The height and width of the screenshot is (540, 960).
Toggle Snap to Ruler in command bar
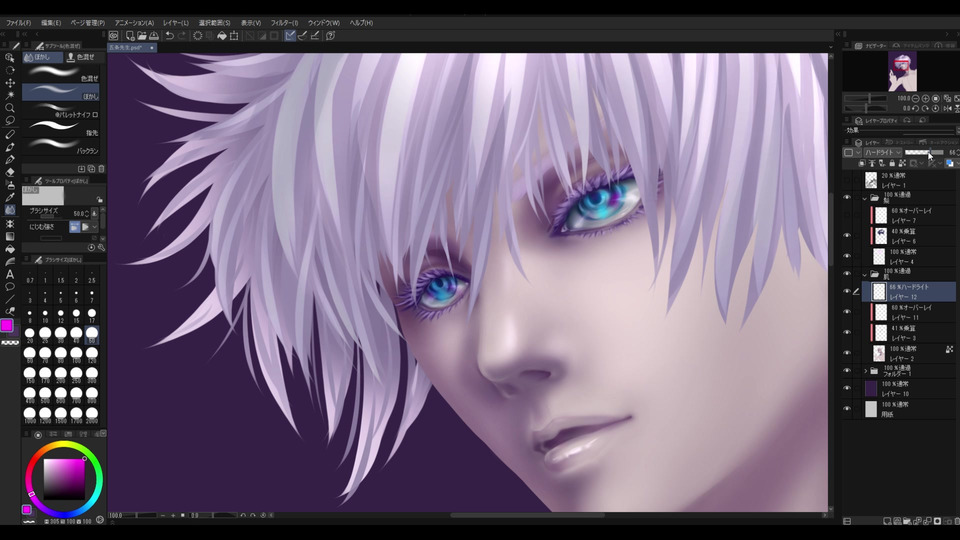(x=290, y=36)
